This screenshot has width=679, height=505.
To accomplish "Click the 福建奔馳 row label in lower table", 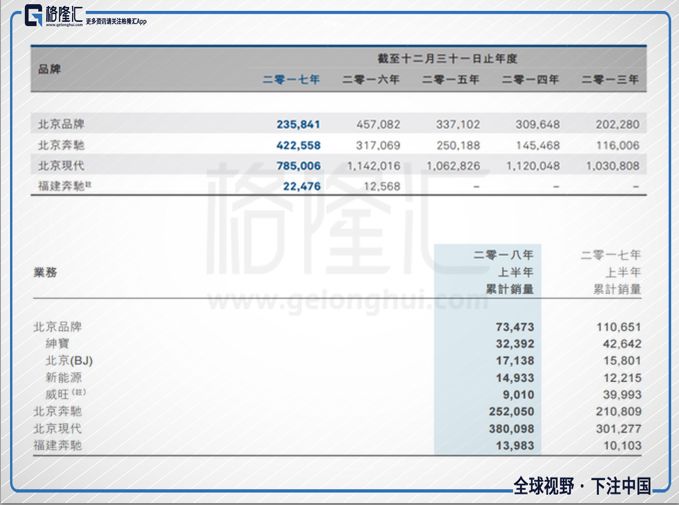I will pyautogui.click(x=58, y=445).
